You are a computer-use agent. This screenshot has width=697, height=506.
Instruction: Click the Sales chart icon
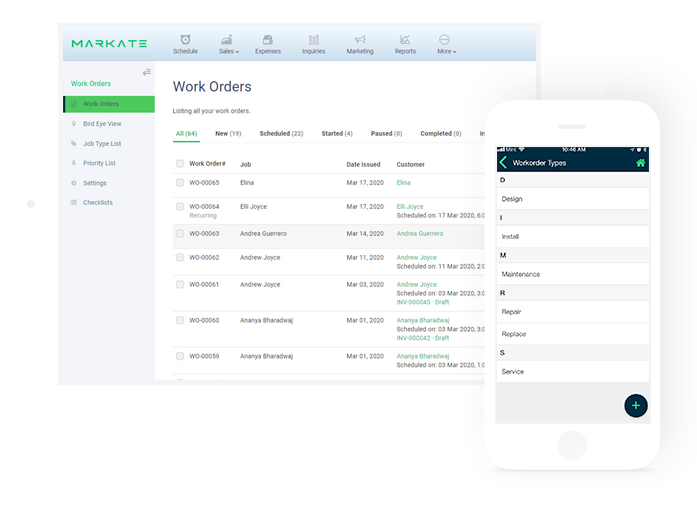click(227, 40)
